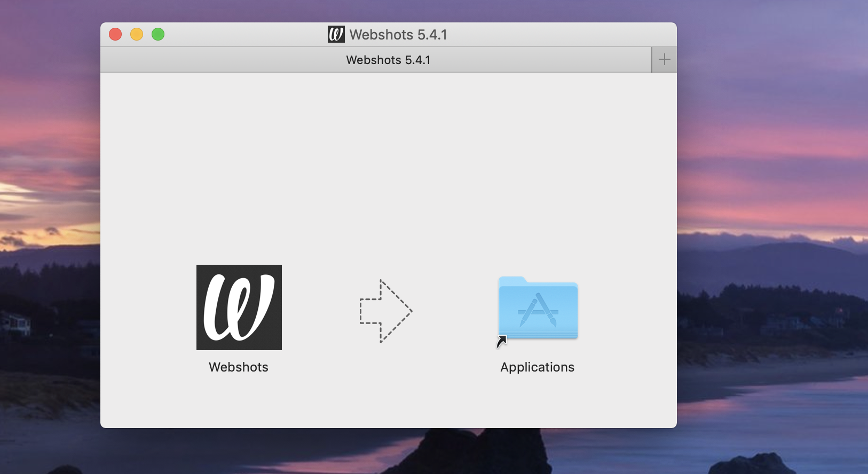Screen dimensions: 868x474
Task: Click the alias arrow badge on Applications folder
Action: [501, 342]
